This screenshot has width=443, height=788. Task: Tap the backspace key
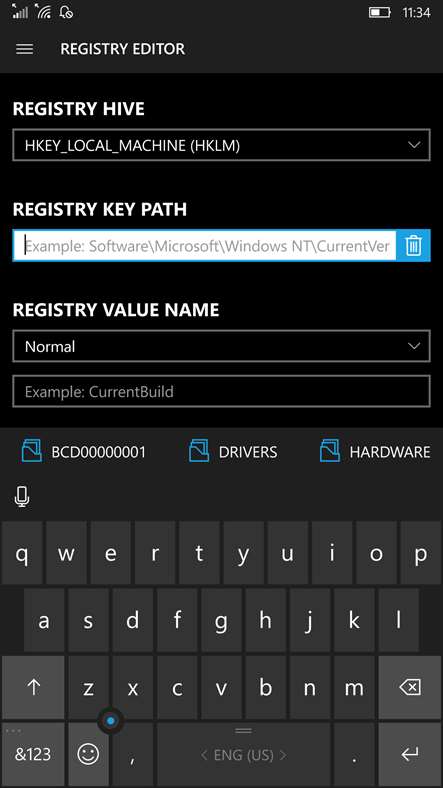(410, 687)
